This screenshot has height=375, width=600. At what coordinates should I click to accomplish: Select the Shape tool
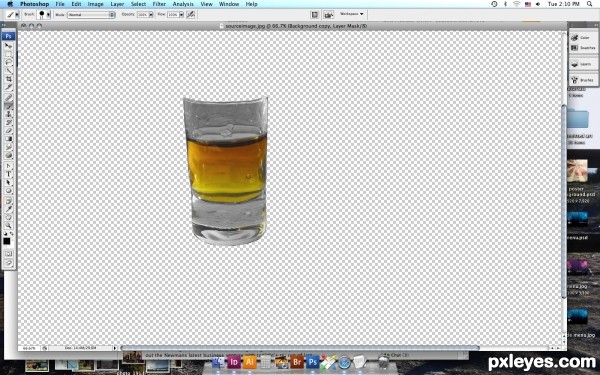8,191
